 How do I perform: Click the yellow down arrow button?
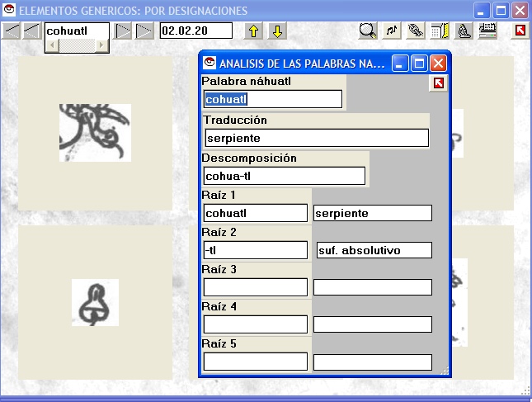pos(278,31)
